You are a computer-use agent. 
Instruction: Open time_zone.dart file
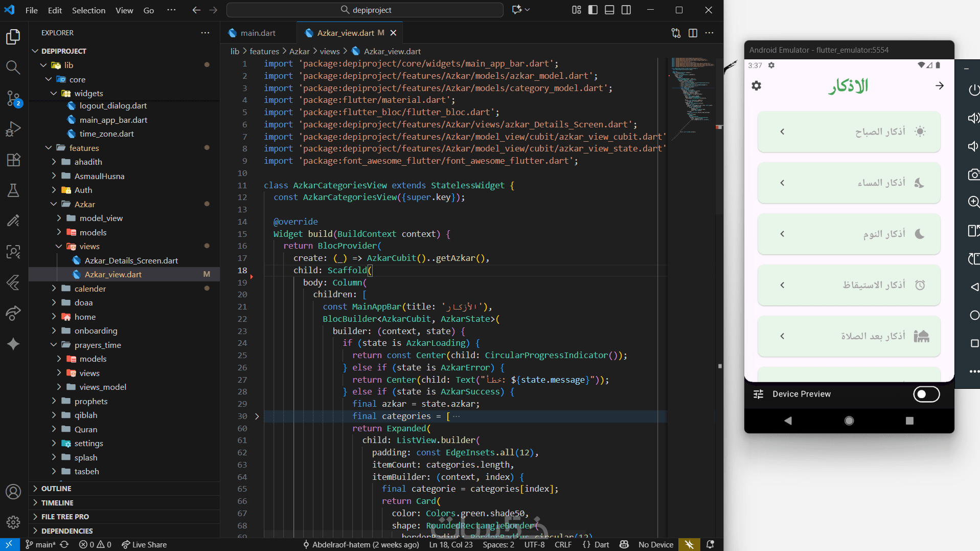[x=106, y=134]
